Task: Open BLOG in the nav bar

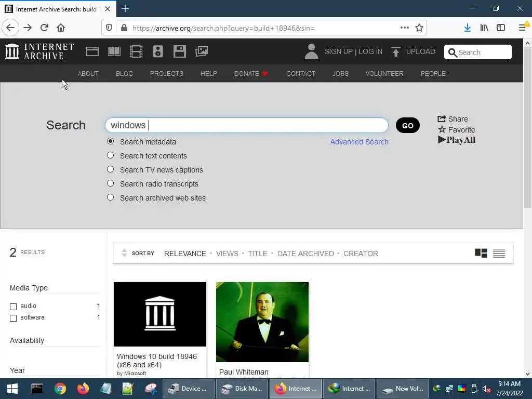Action: (x=124, y=74)
